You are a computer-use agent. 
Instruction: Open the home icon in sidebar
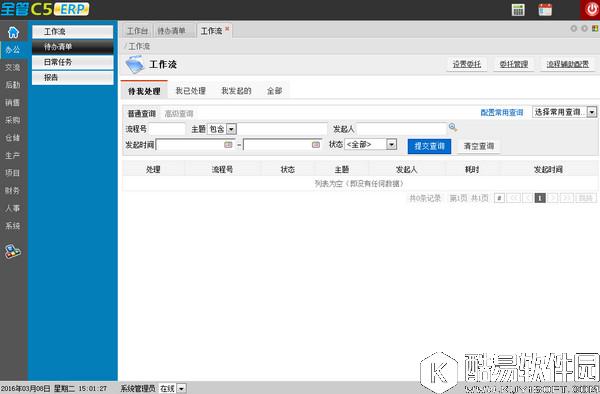coord(13,33)
